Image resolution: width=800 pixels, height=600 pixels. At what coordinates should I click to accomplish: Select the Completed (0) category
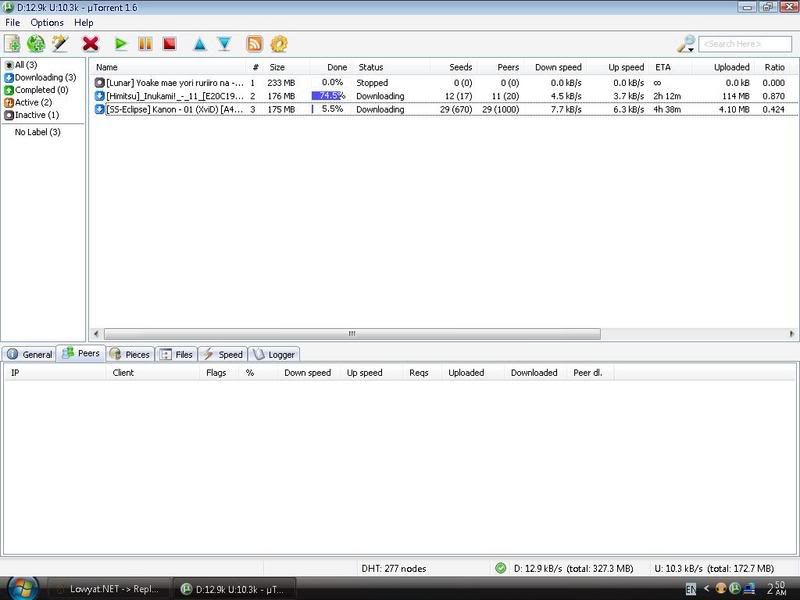(x=36, y=90)
